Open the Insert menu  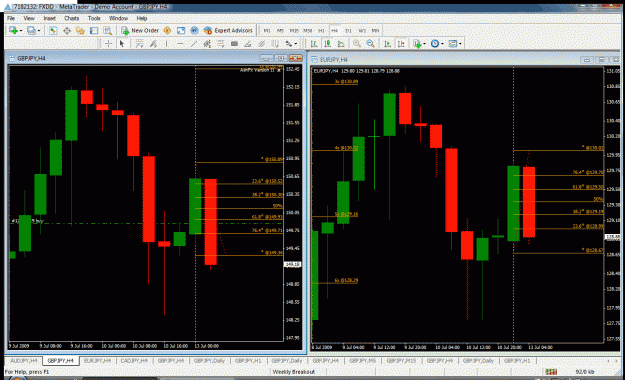point(49,18)
